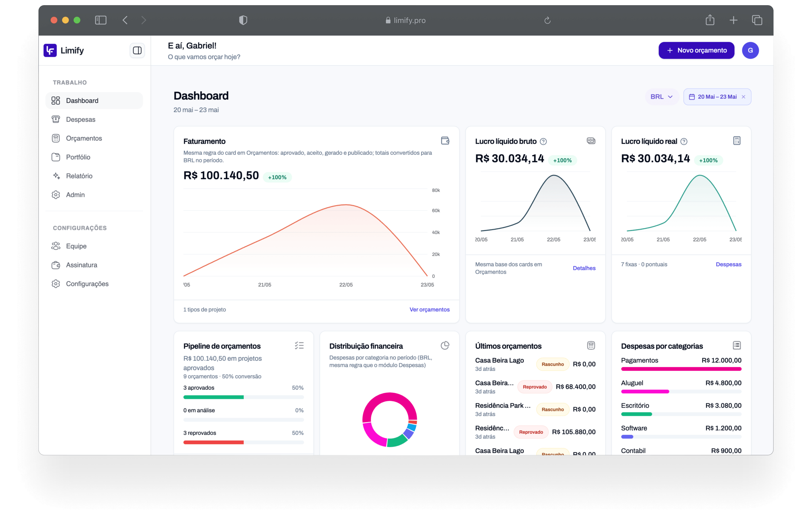Click the Portfólio folder icon
This screenshot has height=527, width=812.
click(56, 157)
